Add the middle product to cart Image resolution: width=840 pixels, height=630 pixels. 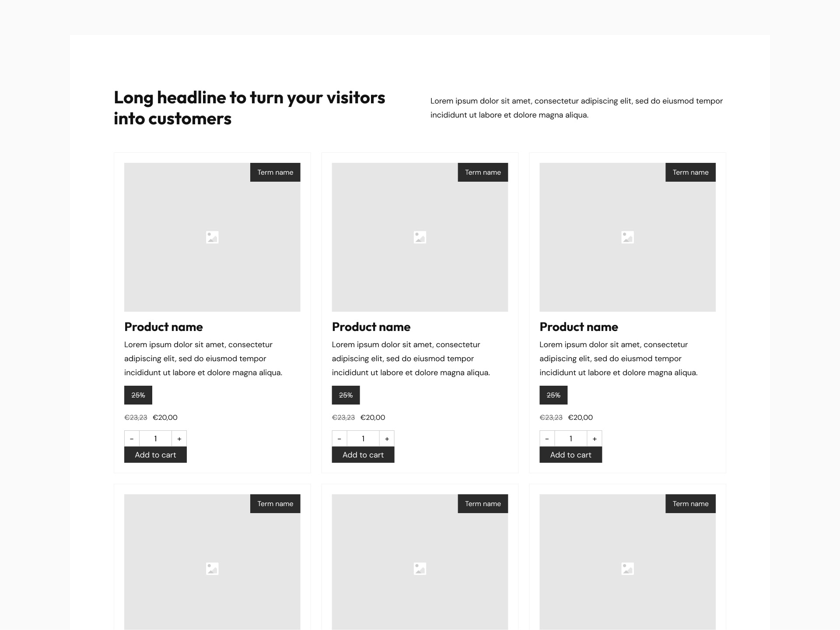pos(363,455)
